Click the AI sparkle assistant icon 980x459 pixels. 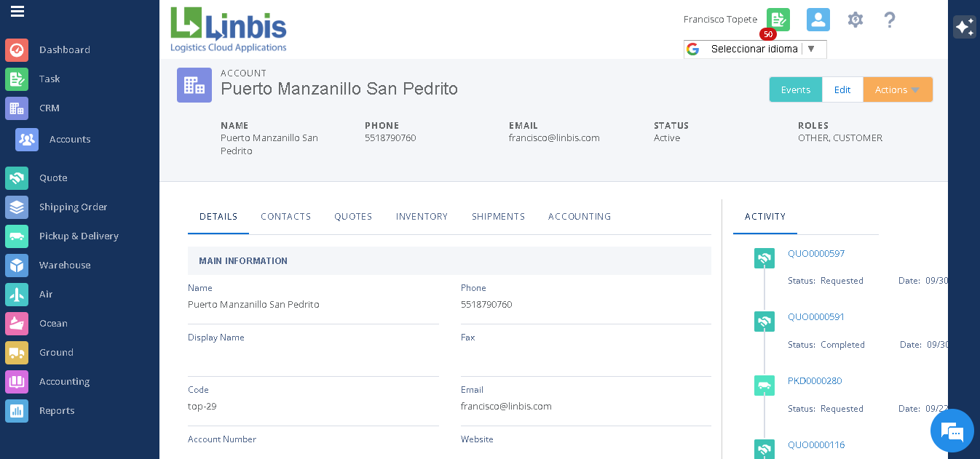click(x=965, y=27)
